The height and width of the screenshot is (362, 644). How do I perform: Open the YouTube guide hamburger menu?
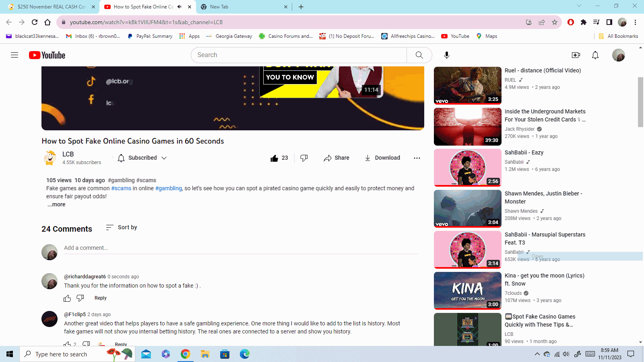pos(14,55)
